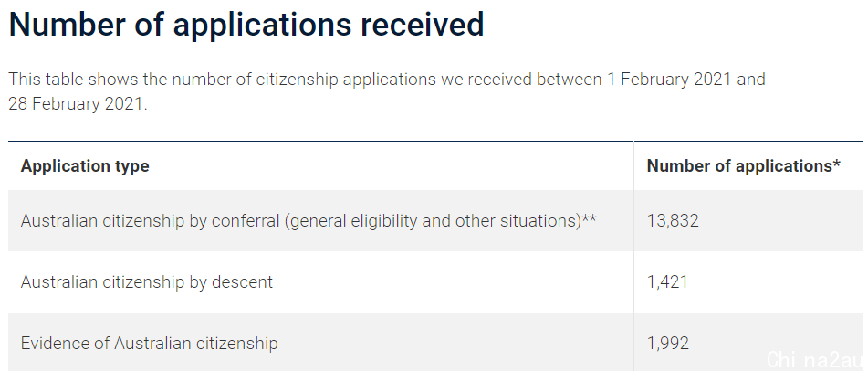Click the '28 February 2021' date text
This screenshot has height=371, width=868.
tap(76, 103)
